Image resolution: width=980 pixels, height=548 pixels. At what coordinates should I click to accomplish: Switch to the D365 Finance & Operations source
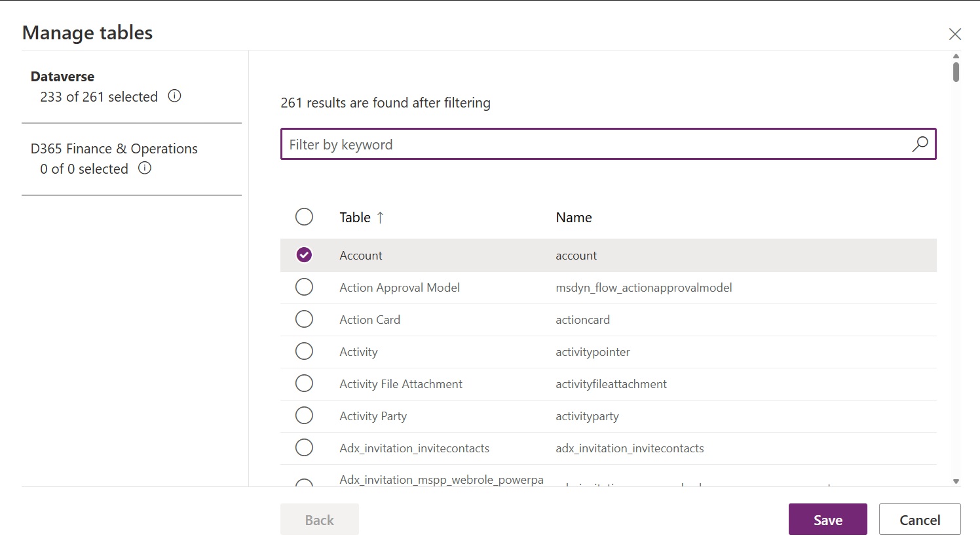114,148
